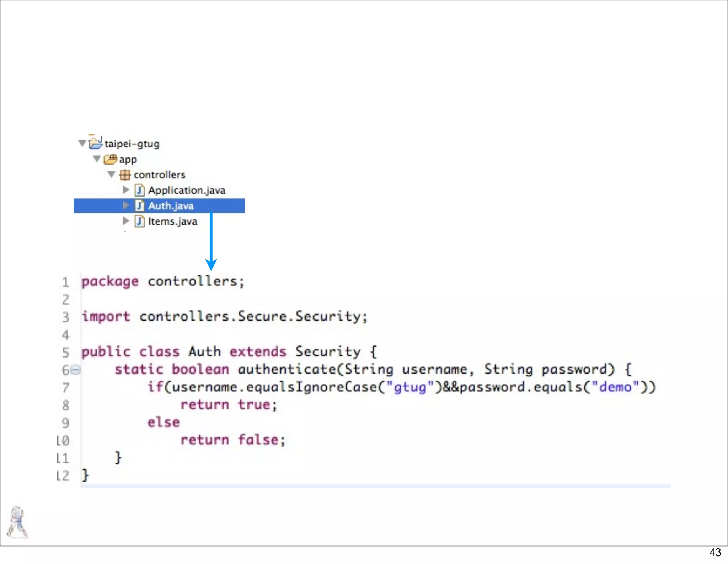The height and width of the screenshot is (564, 728).
Task: Select Application.java in the package tree
Action: point(187,190)
